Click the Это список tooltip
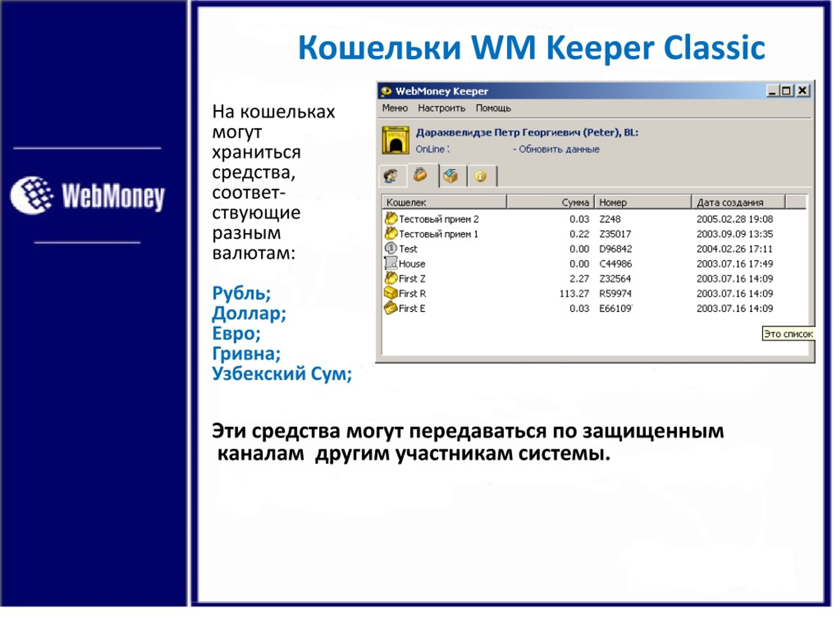 (788, 334)
